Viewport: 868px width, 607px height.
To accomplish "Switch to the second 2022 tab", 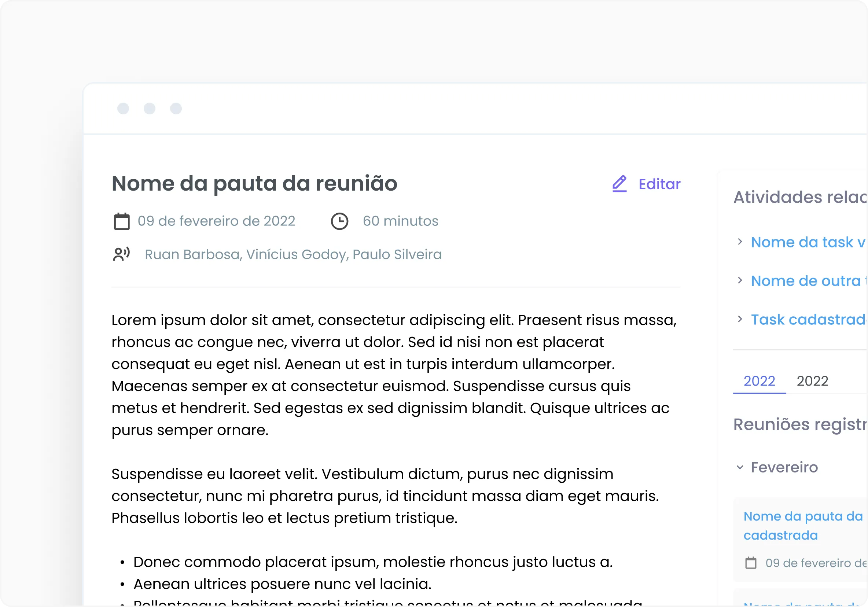I will (x=812, y=381).
